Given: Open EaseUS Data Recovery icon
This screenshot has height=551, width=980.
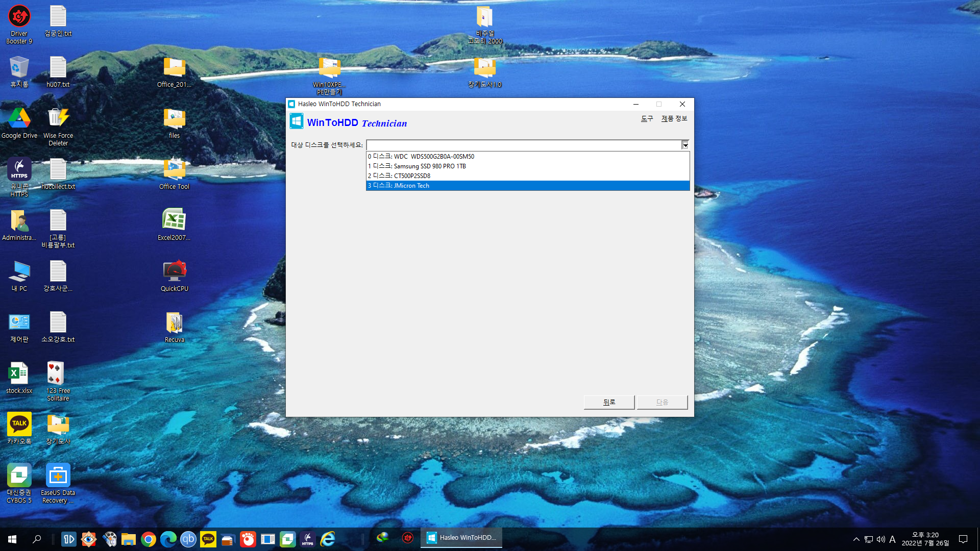Looking at the screenshot, I should tap(58, 483).
